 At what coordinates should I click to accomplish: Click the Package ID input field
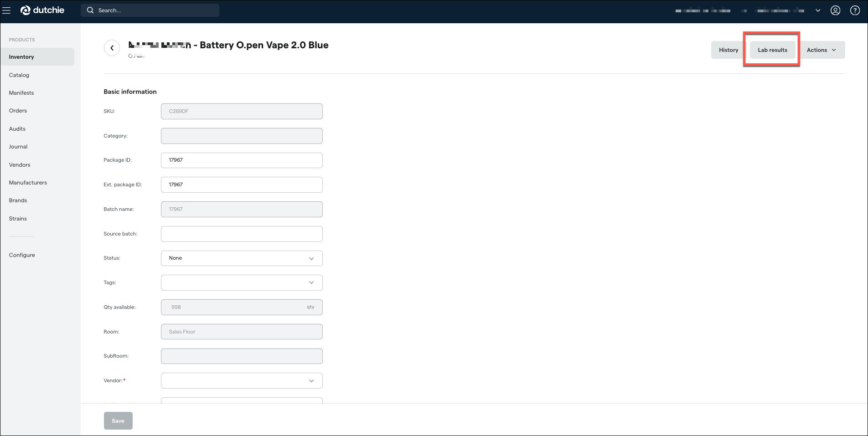click(x=242, y=160)
